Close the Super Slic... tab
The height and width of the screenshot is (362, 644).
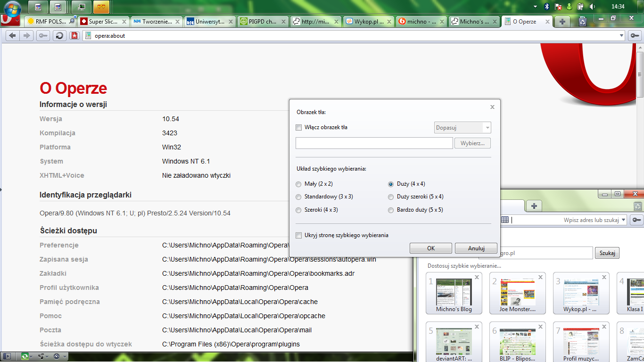click(x=124, y=22)
